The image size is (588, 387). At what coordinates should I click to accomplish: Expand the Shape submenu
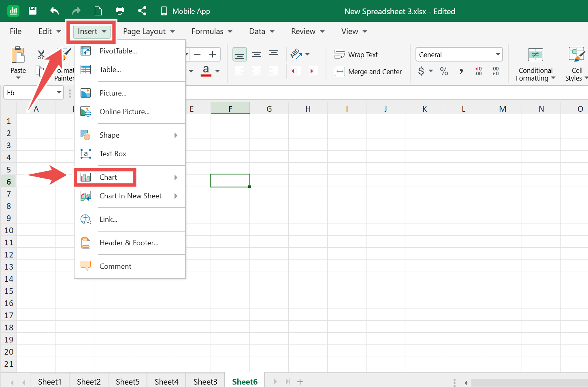coord(130,135)
